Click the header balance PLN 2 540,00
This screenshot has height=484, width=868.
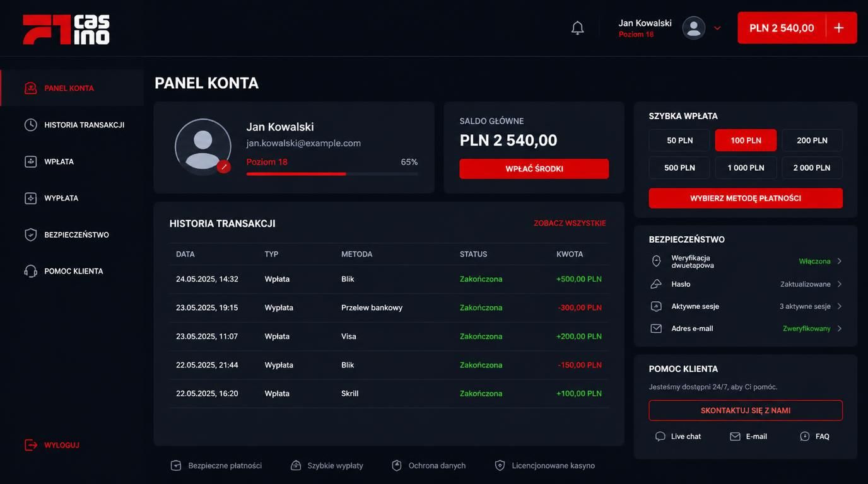click(x=782, y=28)
